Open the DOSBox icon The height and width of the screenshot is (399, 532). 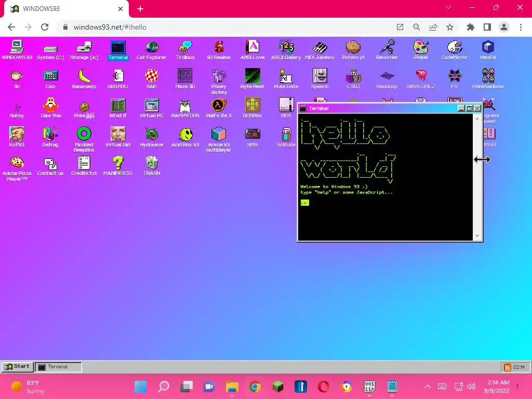[252, 108]
